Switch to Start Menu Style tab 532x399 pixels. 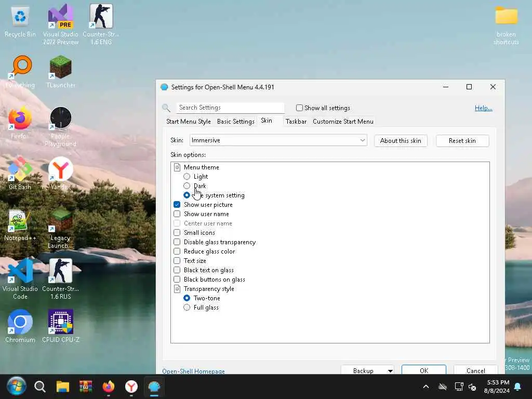click(x=188, y=122)
